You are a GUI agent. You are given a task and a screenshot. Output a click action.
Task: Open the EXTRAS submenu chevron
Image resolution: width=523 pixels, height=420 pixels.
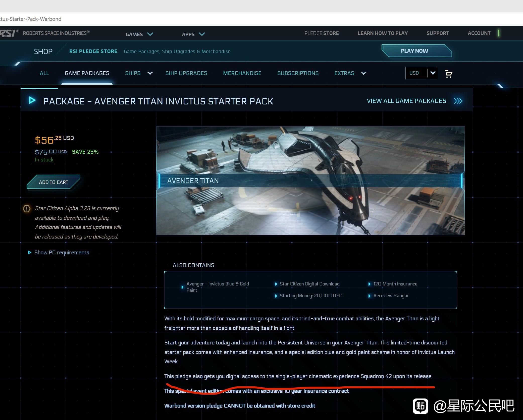point(363,73)
